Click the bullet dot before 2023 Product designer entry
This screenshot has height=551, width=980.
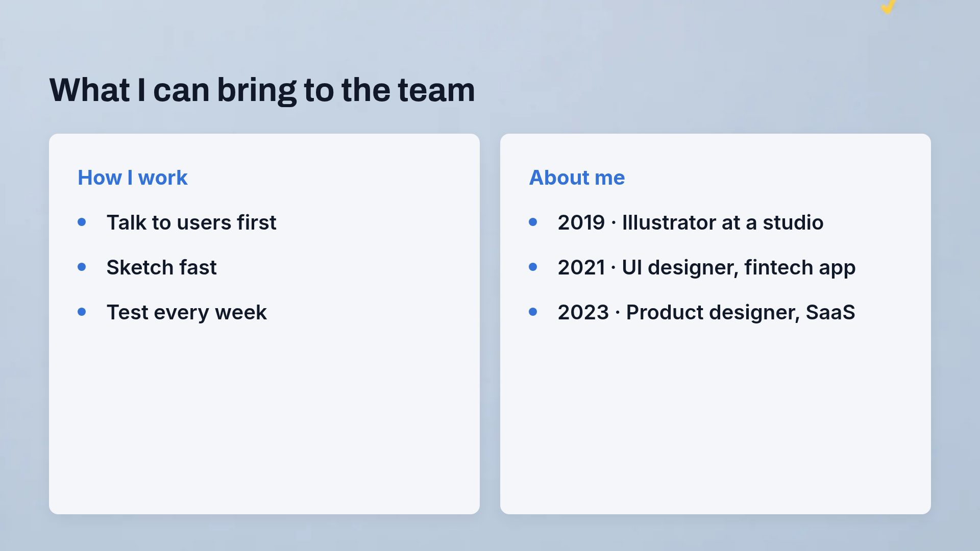[x=533, y=312]
